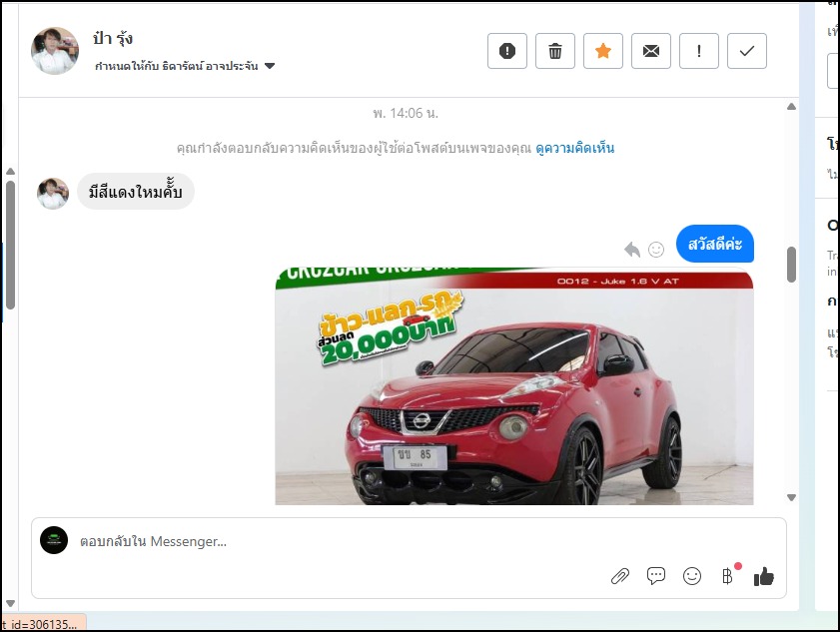Click the กำหนดให้กับ ธิดารัตน์ อาจประจัน label
Screen dimensions: 840x632
click(176, 66)
